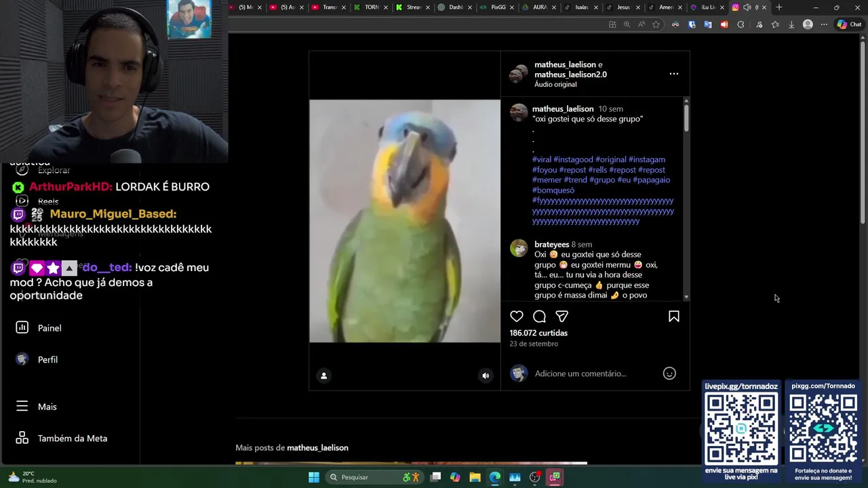Open zoom magnifier icon in address bar
This screenshot has width=868, height=488.
point(627,24)
